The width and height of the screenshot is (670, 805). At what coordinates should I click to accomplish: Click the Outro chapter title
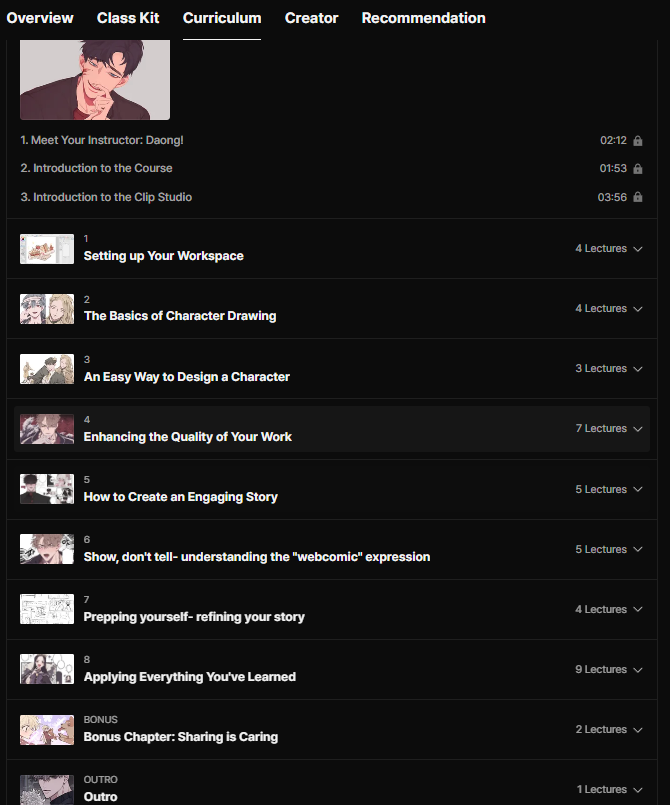[x=100, y=797]
